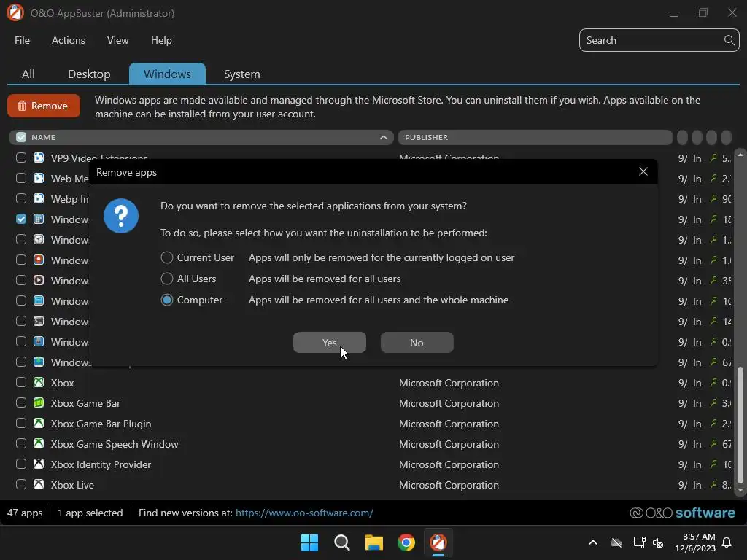Screen dimensions: 747x560
Task: Switch to the Windows tab
Action: click(167, 74)
